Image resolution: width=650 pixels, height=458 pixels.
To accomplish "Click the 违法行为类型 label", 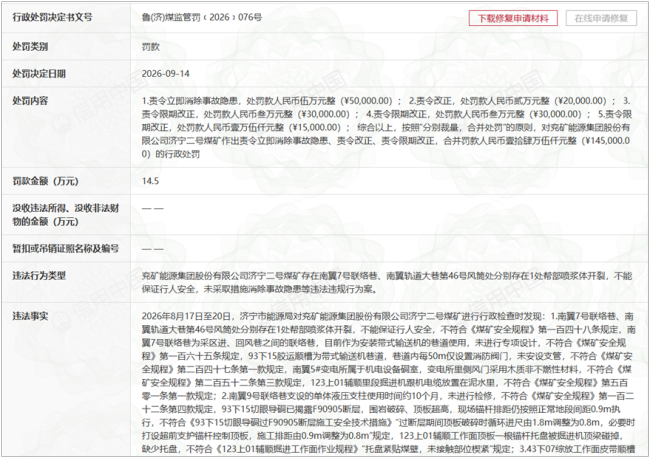I will pos(39,276).
